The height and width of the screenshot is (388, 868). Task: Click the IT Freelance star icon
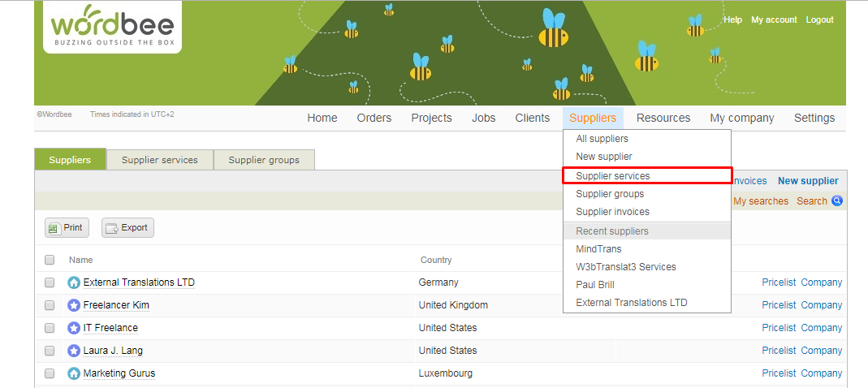click(74, 328)
